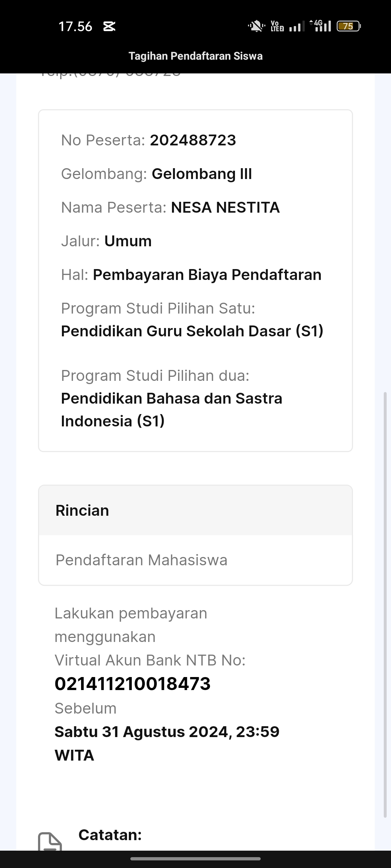Tap the Tagihan Pendaftaran Siswa page title
Screen dimensions: 391x868
(195, 56)
